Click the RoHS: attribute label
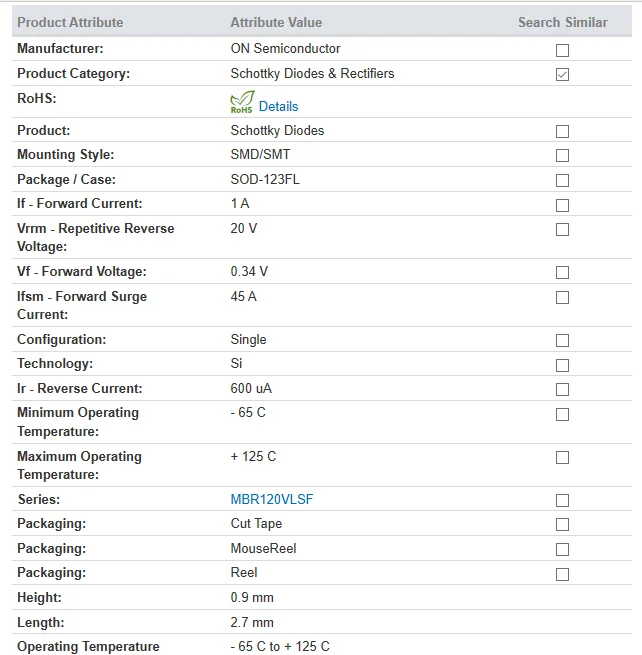This screenshot has width=642, height=655. (x=37, y=98)
